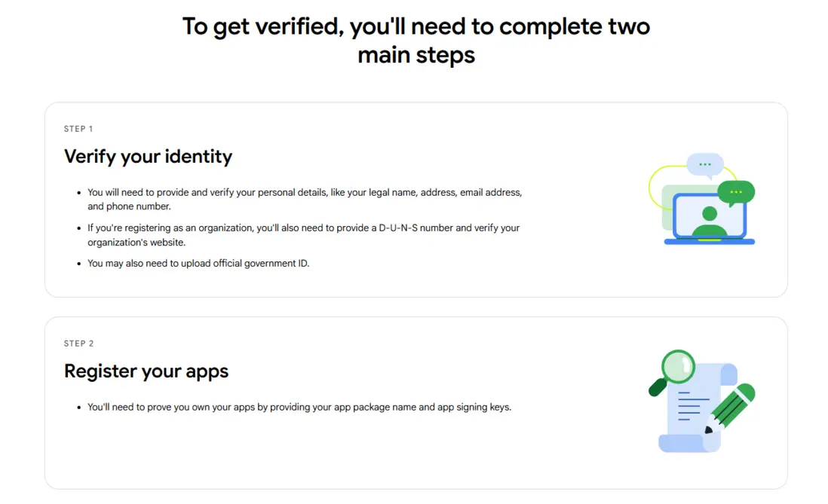The width and height of the screenshot is (828, 504).
Task: Click the magnifying glass dark green handle
Action: [658, 387]
